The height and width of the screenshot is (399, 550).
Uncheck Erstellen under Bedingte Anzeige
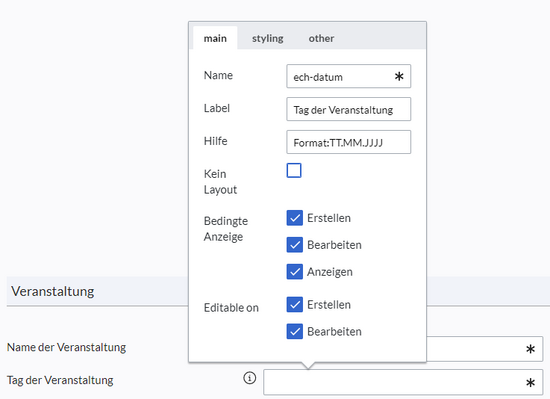pos(295,218)
